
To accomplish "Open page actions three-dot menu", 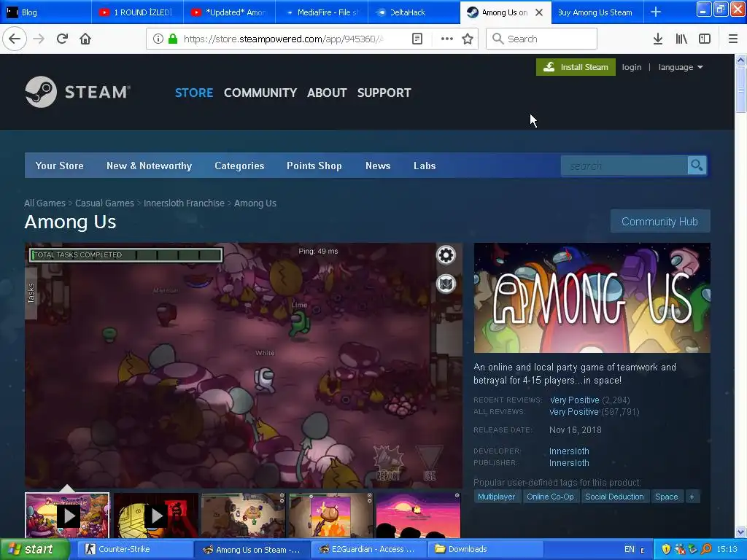I will point(447,39).
